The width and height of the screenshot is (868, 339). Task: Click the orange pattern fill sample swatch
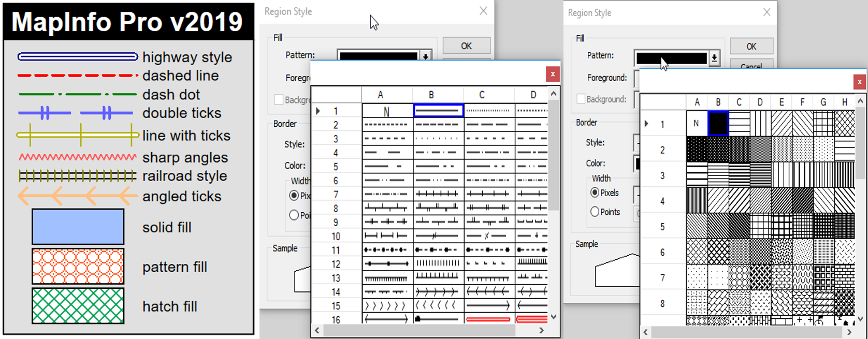click(78, 267)
